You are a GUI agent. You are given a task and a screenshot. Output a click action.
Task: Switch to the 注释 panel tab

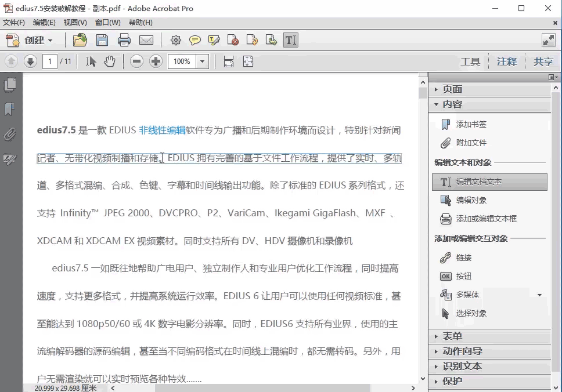coord(507,61)
